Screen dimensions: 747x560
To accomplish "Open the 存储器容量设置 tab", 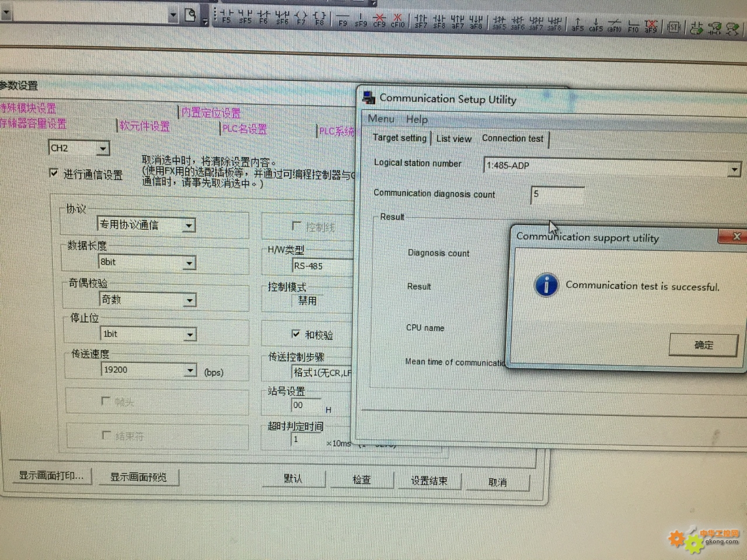I will 33,123.
